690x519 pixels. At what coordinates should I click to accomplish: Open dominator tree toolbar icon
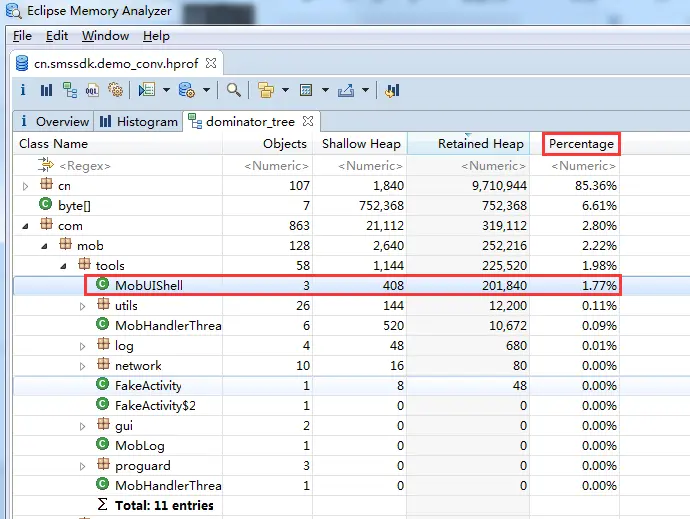(x=70, y=90)
